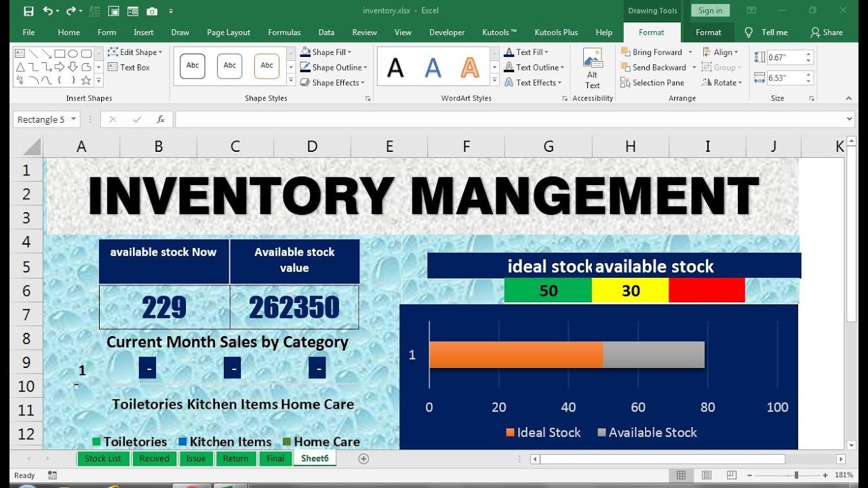The width and height of the screenshot is (868, 488).
Task: Open the Formulas ribbon tab
Action: [x=284, y=32]
